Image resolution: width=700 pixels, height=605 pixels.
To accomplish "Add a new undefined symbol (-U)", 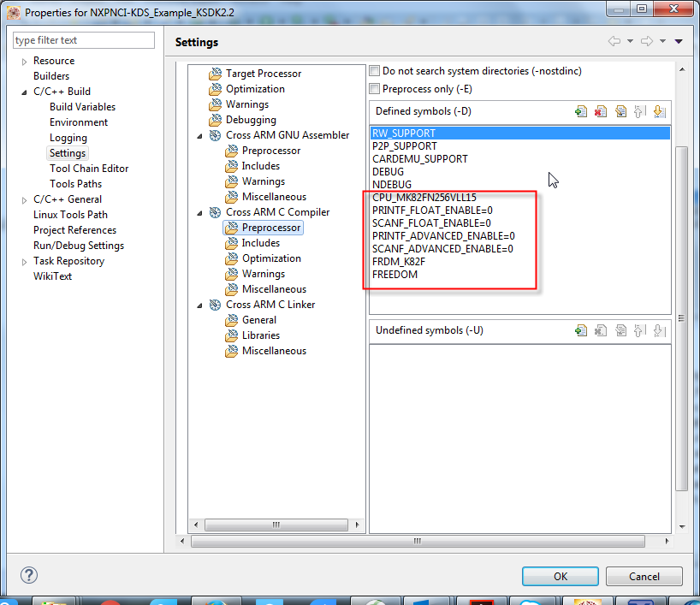I will point(581,330).
